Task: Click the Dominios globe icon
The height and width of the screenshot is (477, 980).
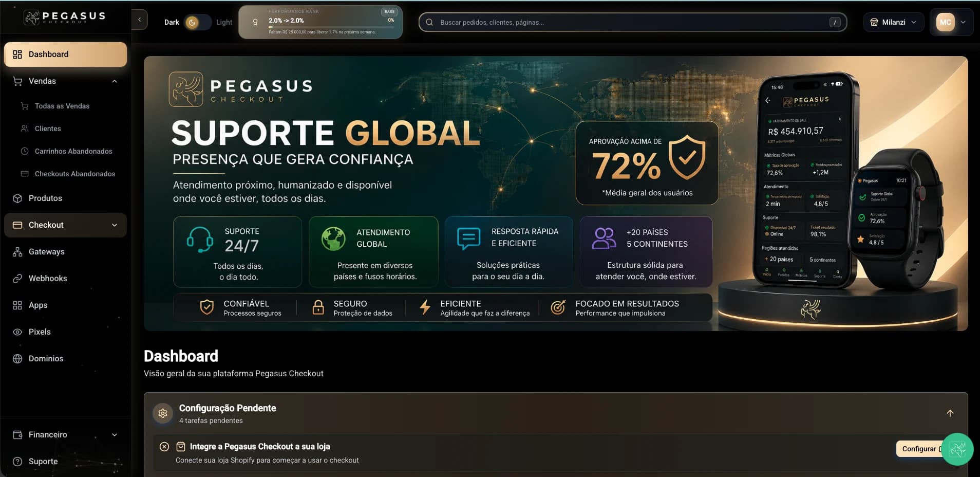Action: click(17, 359)
